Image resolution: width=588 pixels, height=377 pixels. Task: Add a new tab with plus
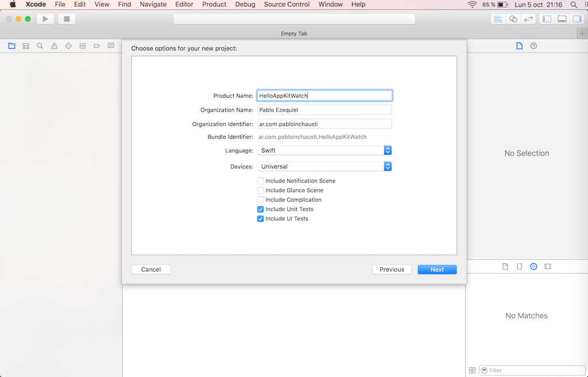point(582,33)
